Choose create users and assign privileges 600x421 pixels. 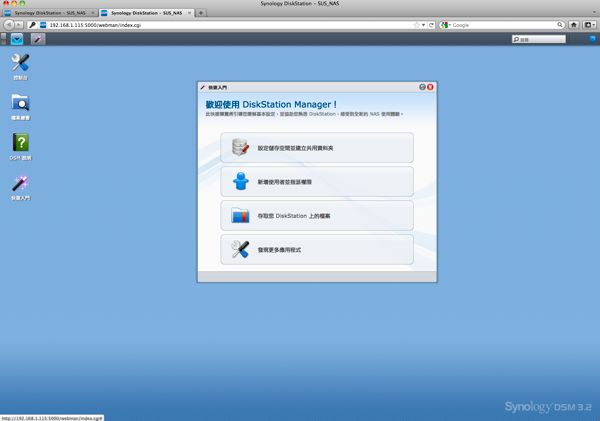317,182
